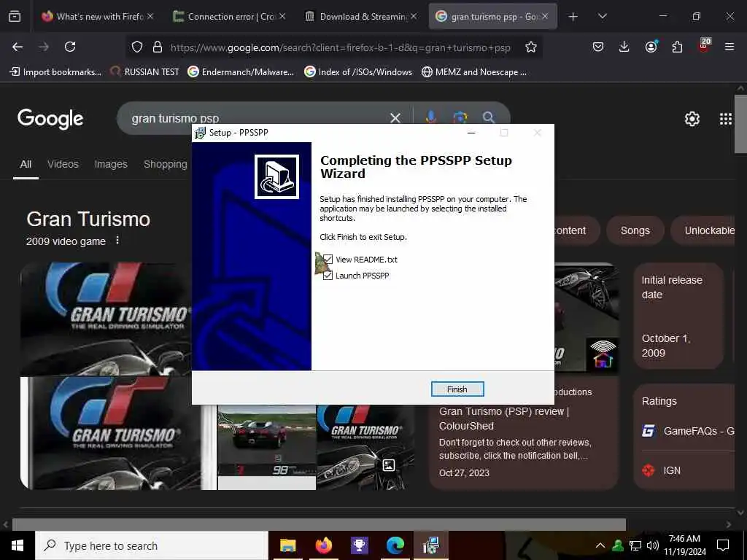Open the more options dots beside 2009 video game
The width and height of the screenshot is (747, 560).
pos(117,241)
